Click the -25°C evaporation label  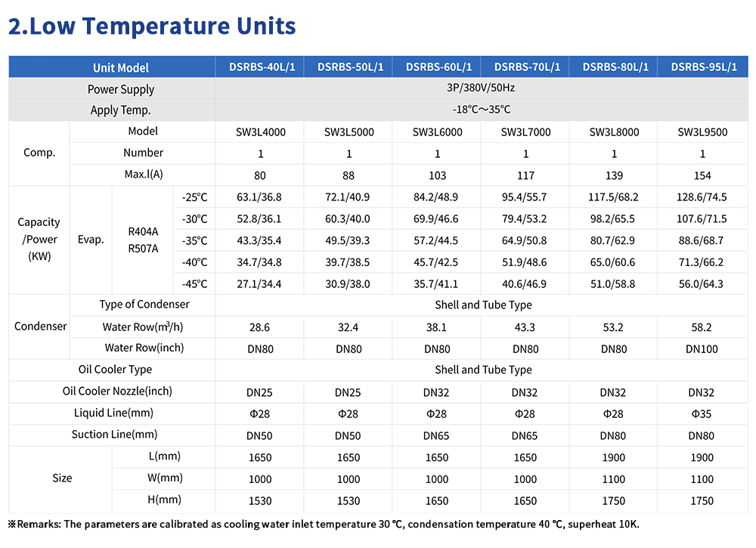click(x=194, y=197)
